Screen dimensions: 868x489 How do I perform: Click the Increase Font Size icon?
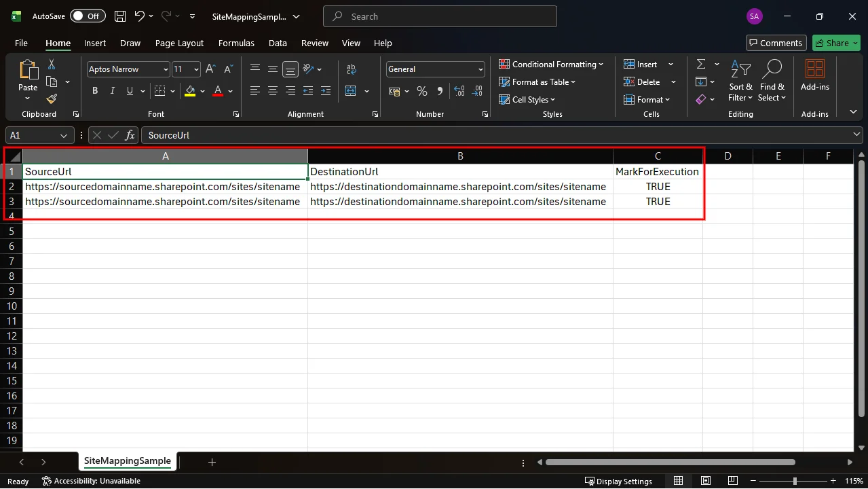coord(211,69)
